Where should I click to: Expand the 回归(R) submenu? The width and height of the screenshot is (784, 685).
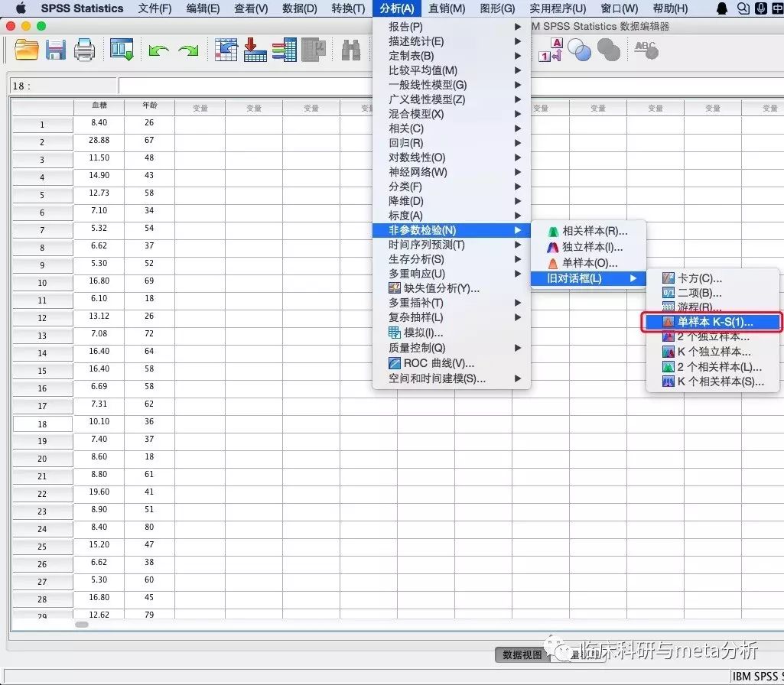point(451,143)
